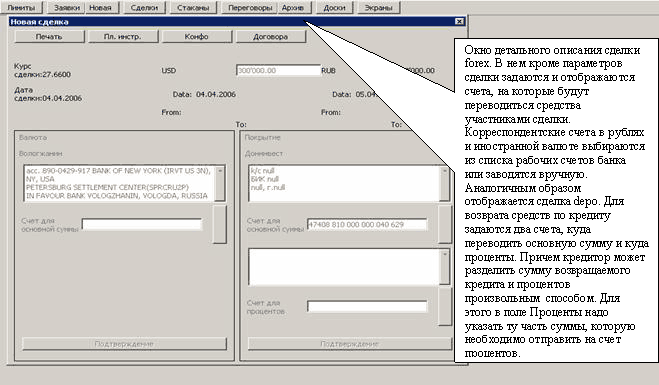Click the Валюта principal account field
659x385 pixels.
click(x=142, y=224)
